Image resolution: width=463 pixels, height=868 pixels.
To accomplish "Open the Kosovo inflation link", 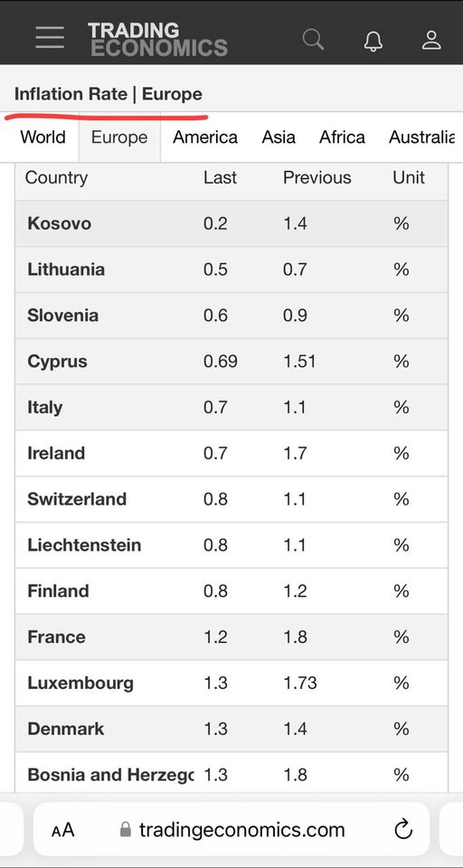I will [x=60, y=223].
